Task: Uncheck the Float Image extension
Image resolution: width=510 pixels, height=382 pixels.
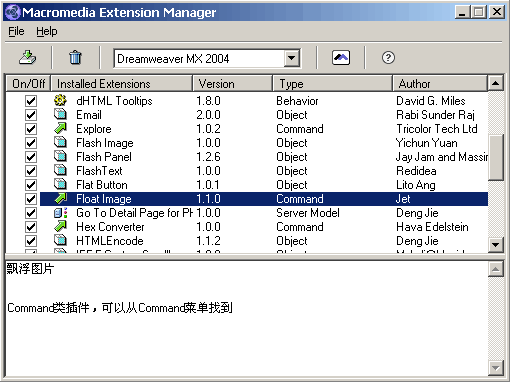Action: click(x=31, y=199)
